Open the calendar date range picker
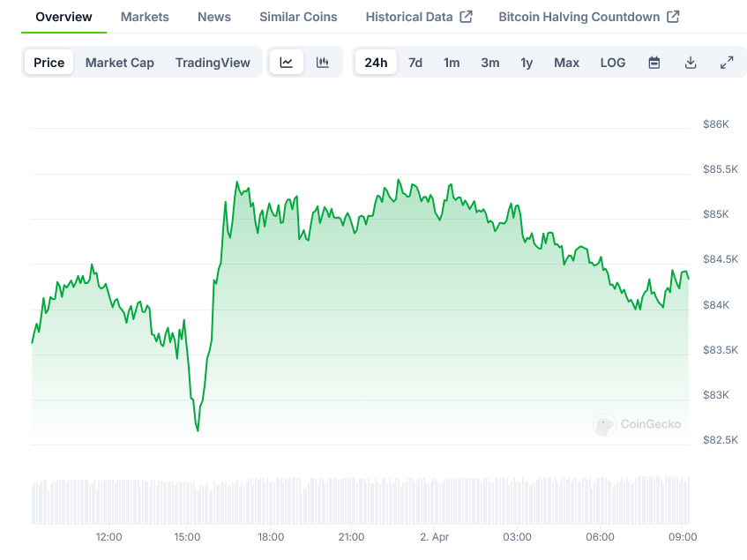The image size is (747, 560). pos(654,63)
